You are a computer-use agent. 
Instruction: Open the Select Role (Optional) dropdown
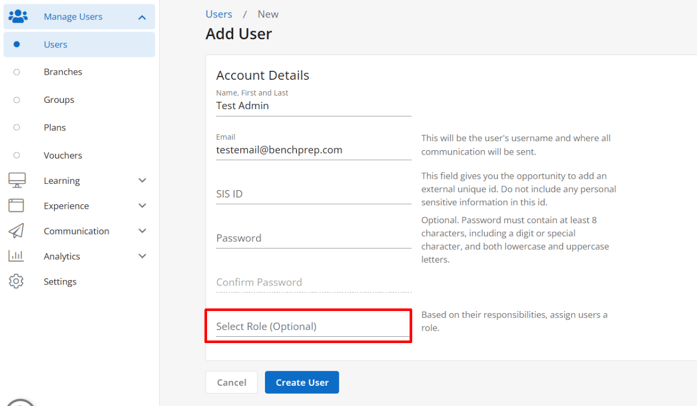pos(313,326)
